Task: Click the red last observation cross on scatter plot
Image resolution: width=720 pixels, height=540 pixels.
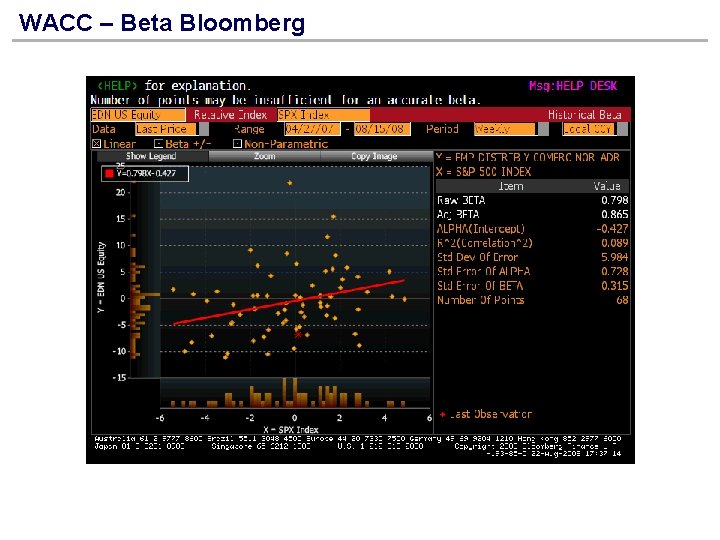Action: (x=298, y=334)
